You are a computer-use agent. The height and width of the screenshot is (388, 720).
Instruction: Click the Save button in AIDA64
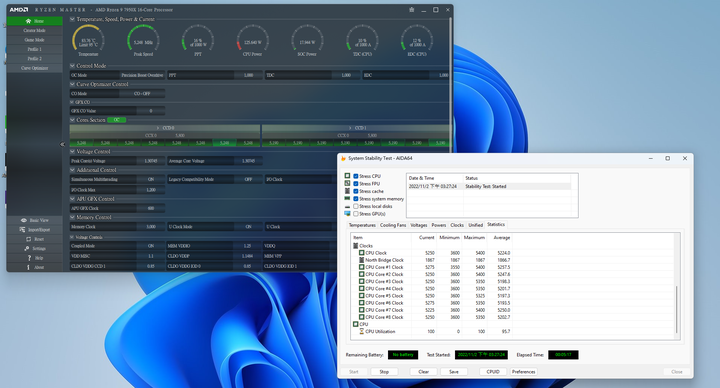(x=454, y=372)
